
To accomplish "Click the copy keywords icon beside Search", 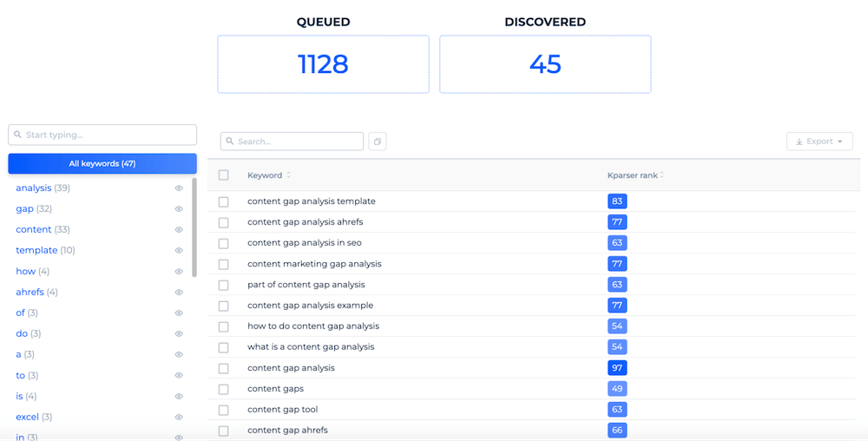I will coord(377,142).
